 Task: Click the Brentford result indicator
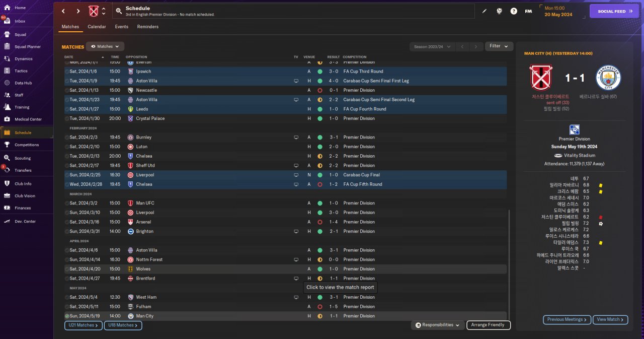tap(319, 278)
